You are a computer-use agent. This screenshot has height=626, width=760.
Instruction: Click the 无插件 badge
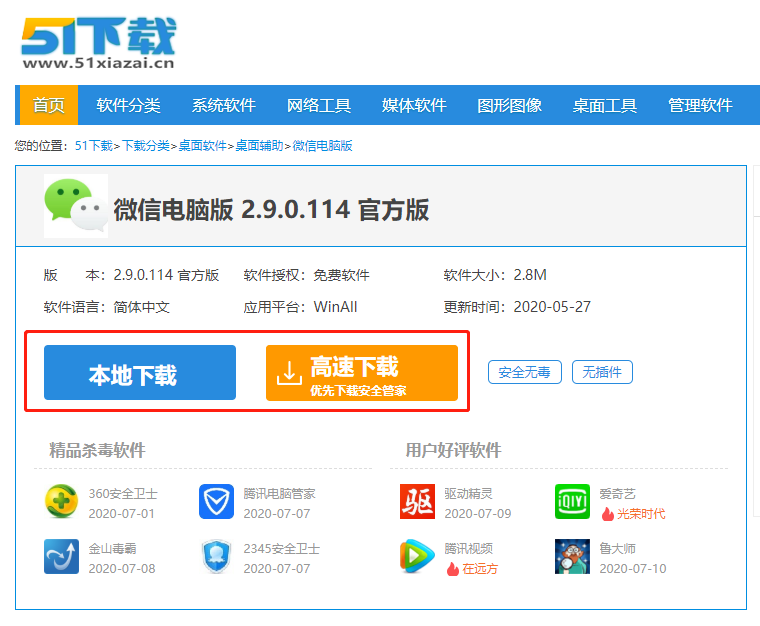tap(602, 372)
